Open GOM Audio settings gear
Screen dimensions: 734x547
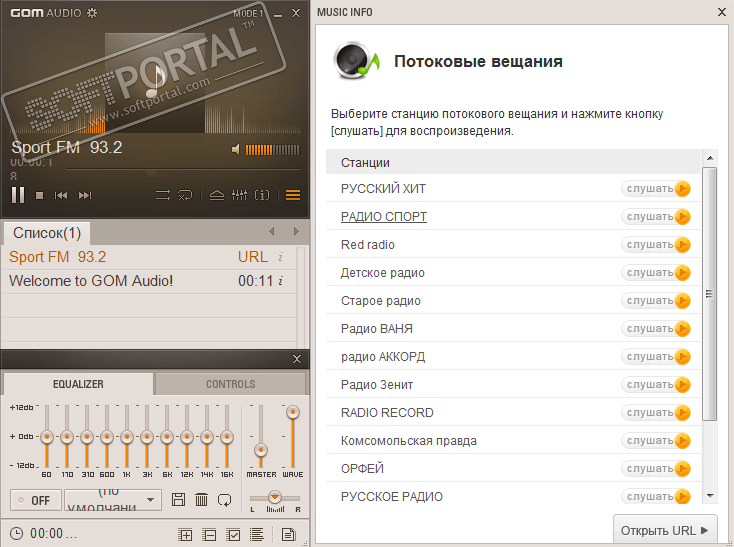92,13
